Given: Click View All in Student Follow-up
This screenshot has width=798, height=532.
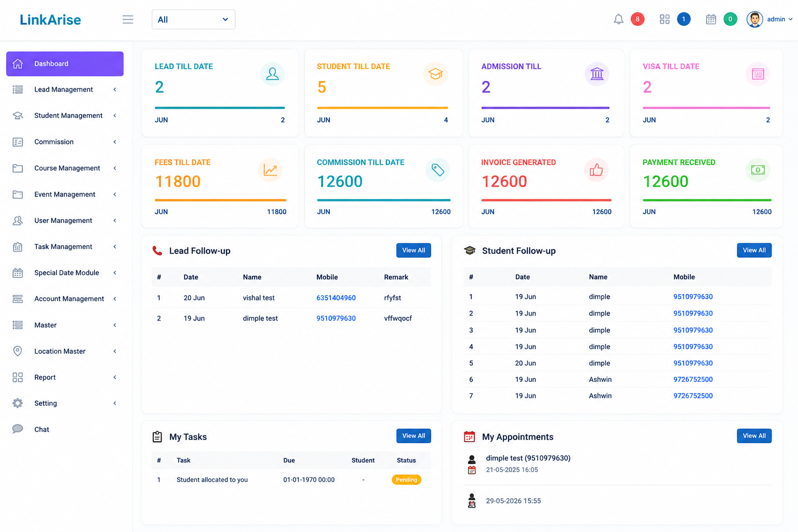Looking at the screenshot, I should pos(754,250).
